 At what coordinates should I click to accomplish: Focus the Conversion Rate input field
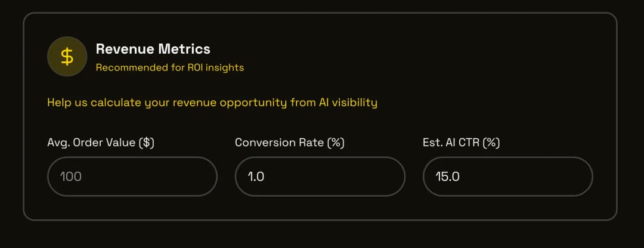320,176
